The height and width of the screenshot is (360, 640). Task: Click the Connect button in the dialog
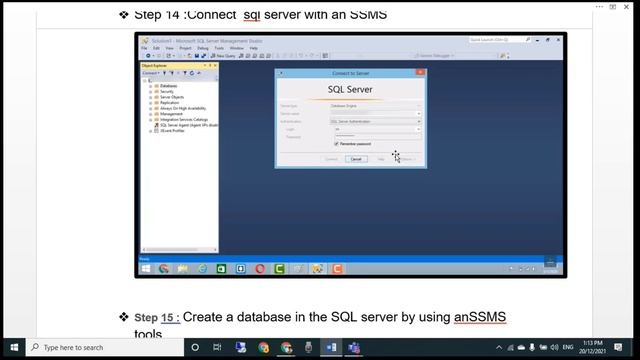point(331,159)
